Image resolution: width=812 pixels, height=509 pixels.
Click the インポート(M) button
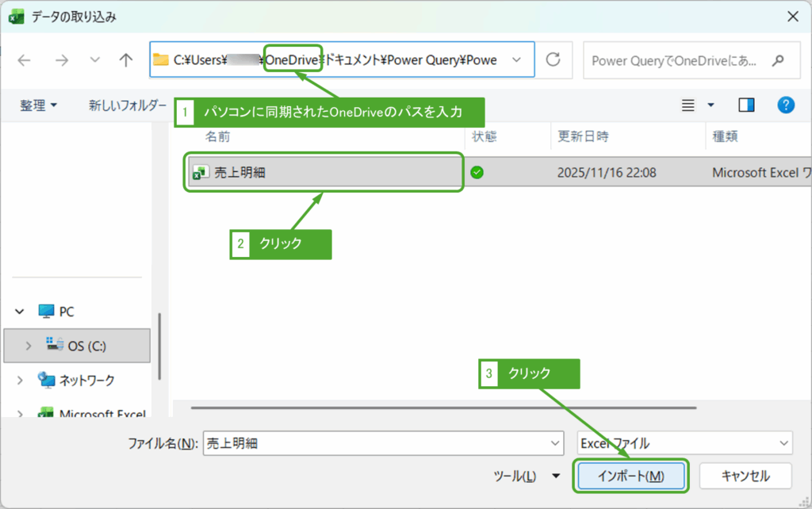point(630,476)
